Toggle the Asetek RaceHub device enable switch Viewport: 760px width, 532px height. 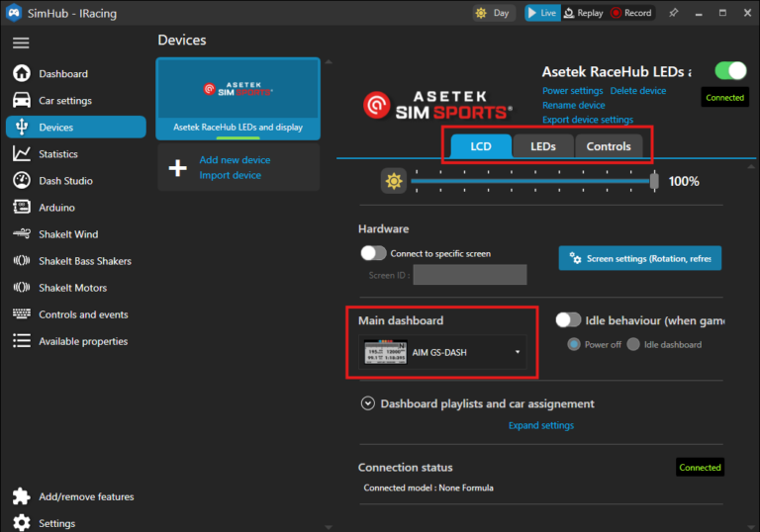pos(730,71)
